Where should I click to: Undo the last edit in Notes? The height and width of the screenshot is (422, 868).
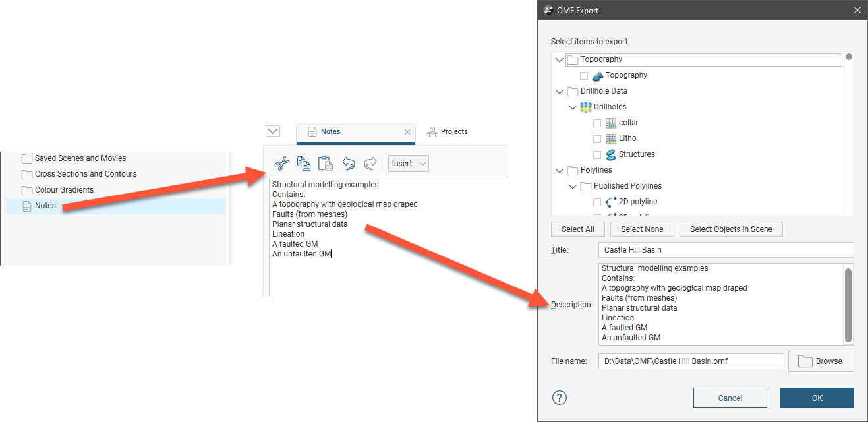click(x=349, y=164)
